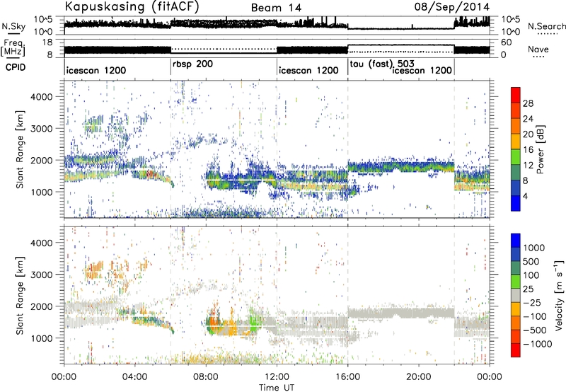Click the '20:00' time tick label

[x=419, y=377]
